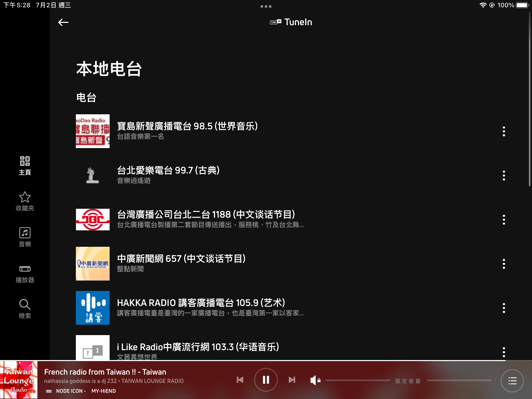Open the 音樂 music section
The image size is (532, 399).
[25, 237]
